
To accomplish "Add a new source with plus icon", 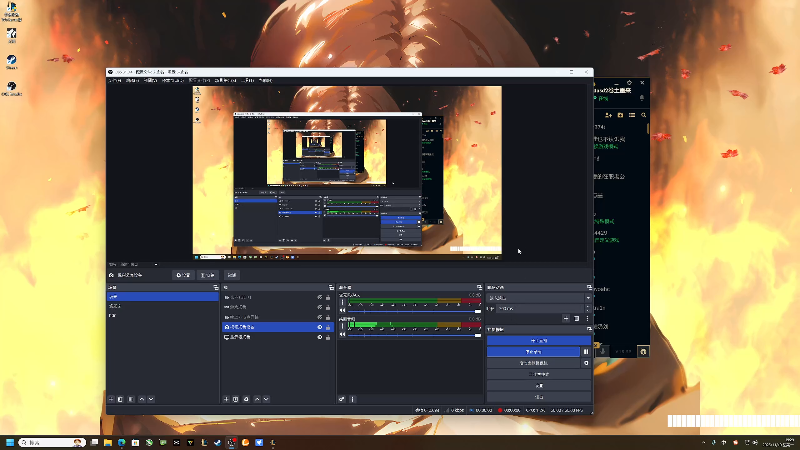I will (x=226, y=399).
